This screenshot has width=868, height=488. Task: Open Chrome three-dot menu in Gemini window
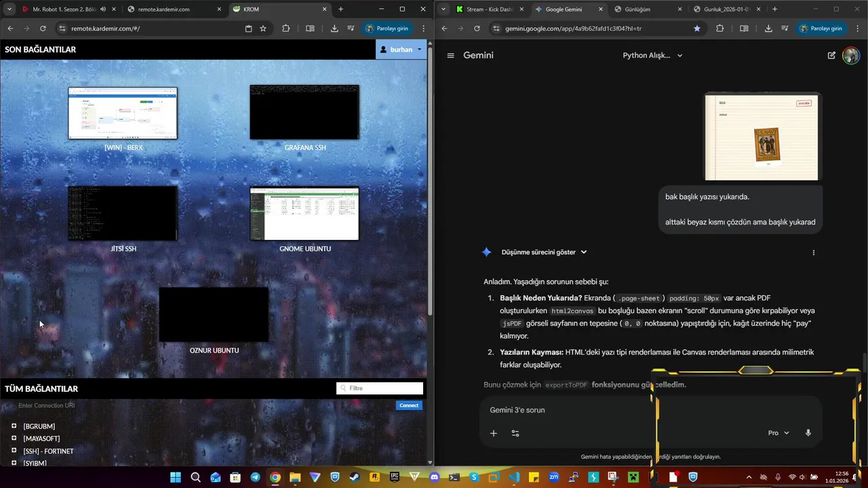coord(858,28)
